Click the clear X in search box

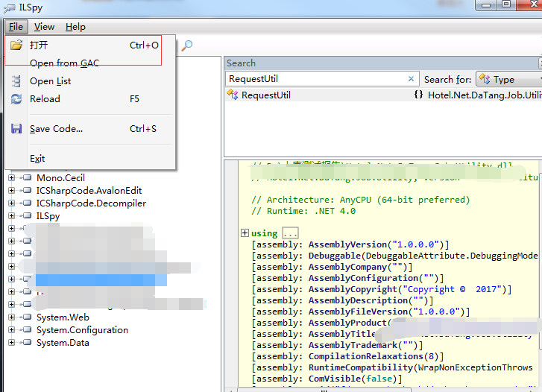pyautogui.click(x=411, y=79)
